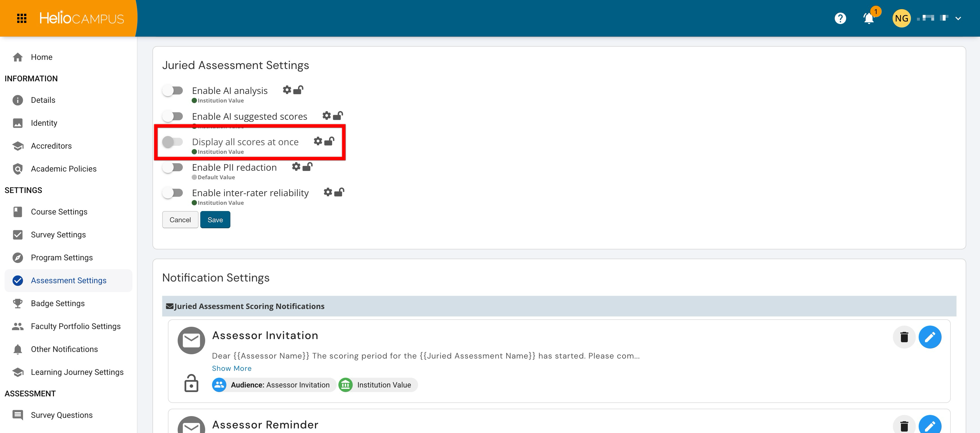Open the notifications bell icon
Screen dimensions: 980x433
(869, 18)
